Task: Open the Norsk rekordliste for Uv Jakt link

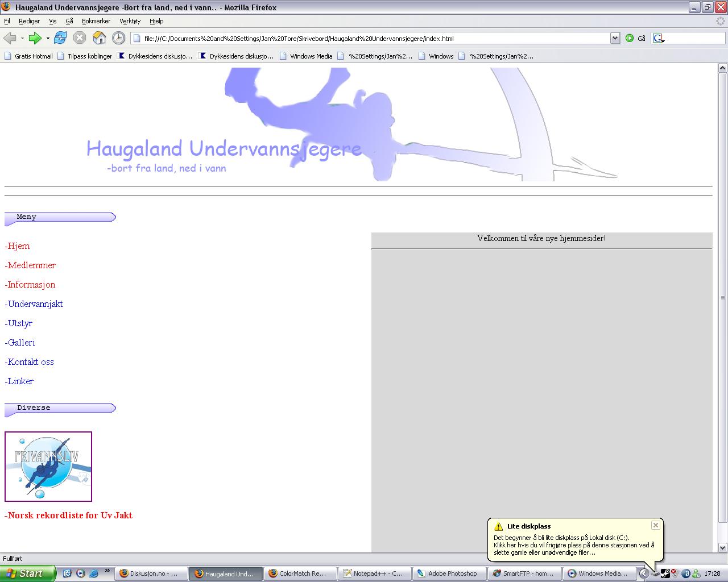Action: (x=69, y=516)
